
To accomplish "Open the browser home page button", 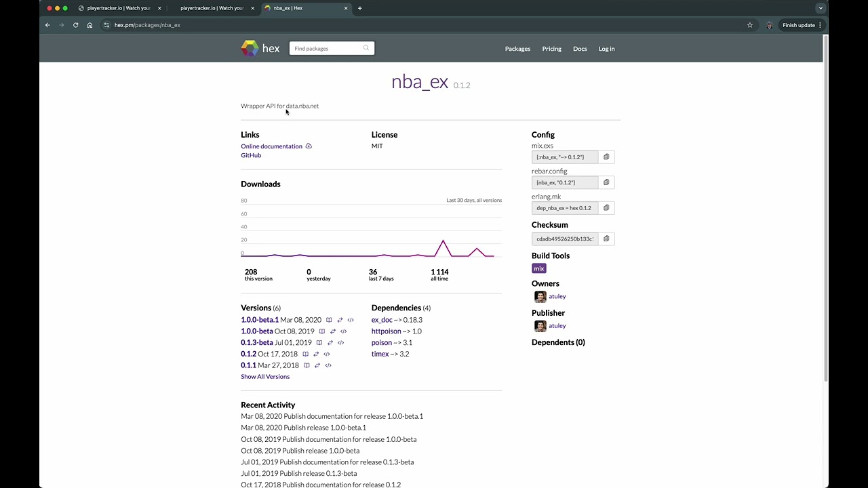I will 90,25.
